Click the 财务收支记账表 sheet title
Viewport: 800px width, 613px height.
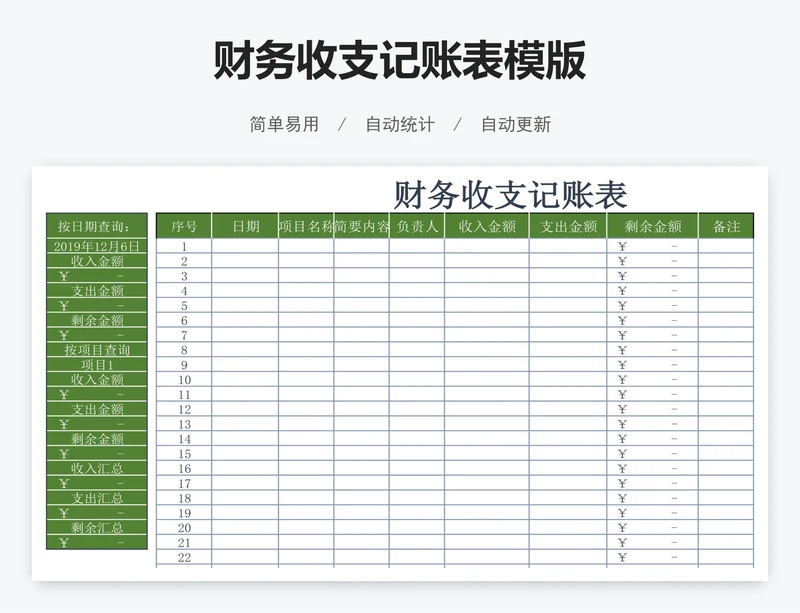pos(510,194)
